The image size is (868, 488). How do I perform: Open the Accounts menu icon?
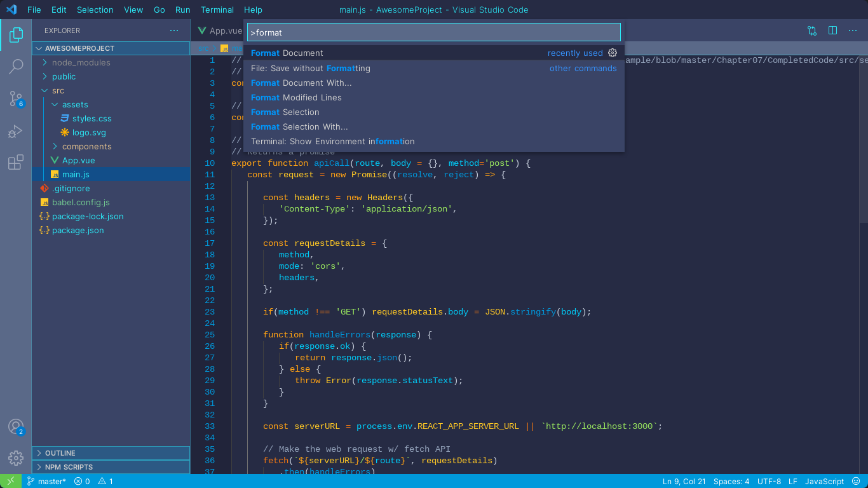(16, 427)
